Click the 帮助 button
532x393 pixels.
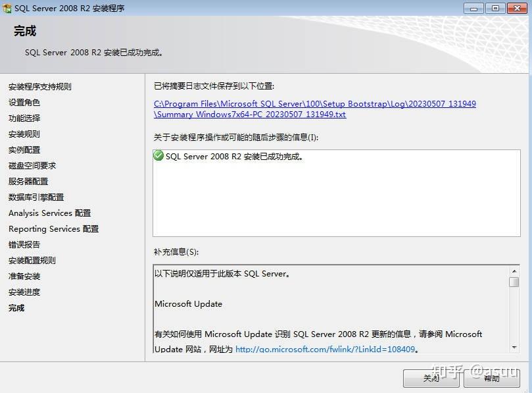coord(492,379)
